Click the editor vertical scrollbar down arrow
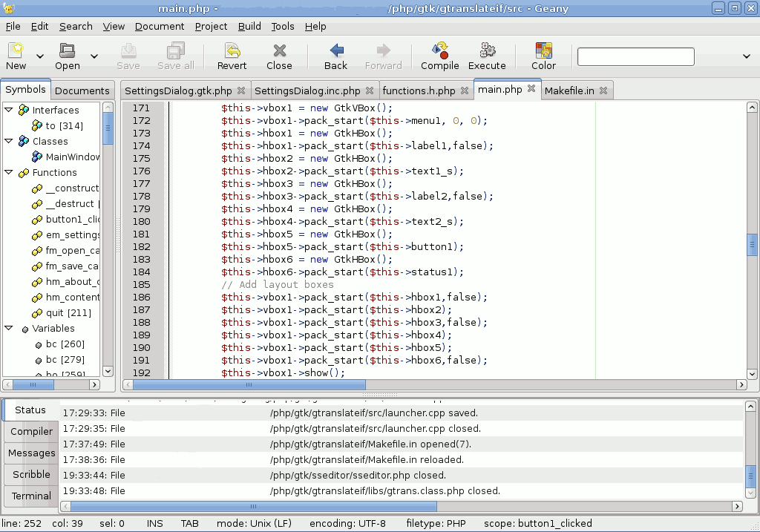 click(x=752, y=373)
